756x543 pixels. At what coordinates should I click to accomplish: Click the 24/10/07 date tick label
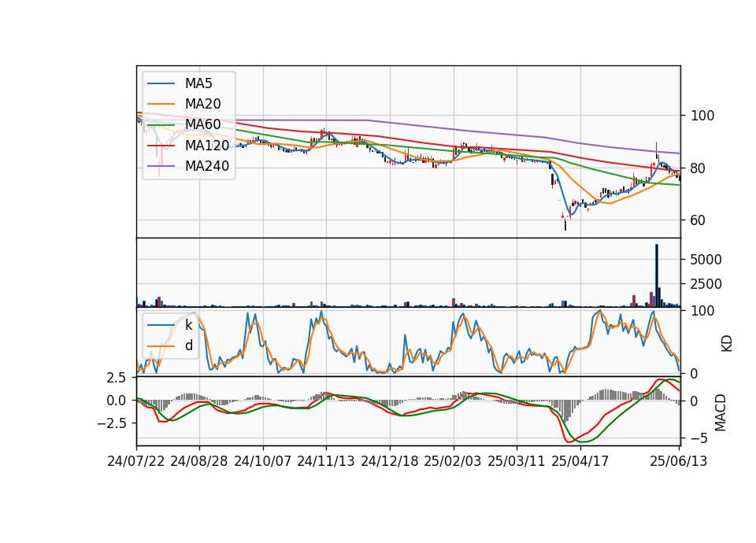263,461
